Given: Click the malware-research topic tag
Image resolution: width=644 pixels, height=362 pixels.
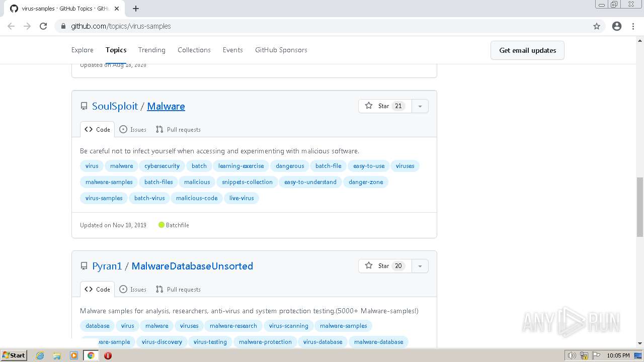Looking at the screenshot, I should 233,326.
